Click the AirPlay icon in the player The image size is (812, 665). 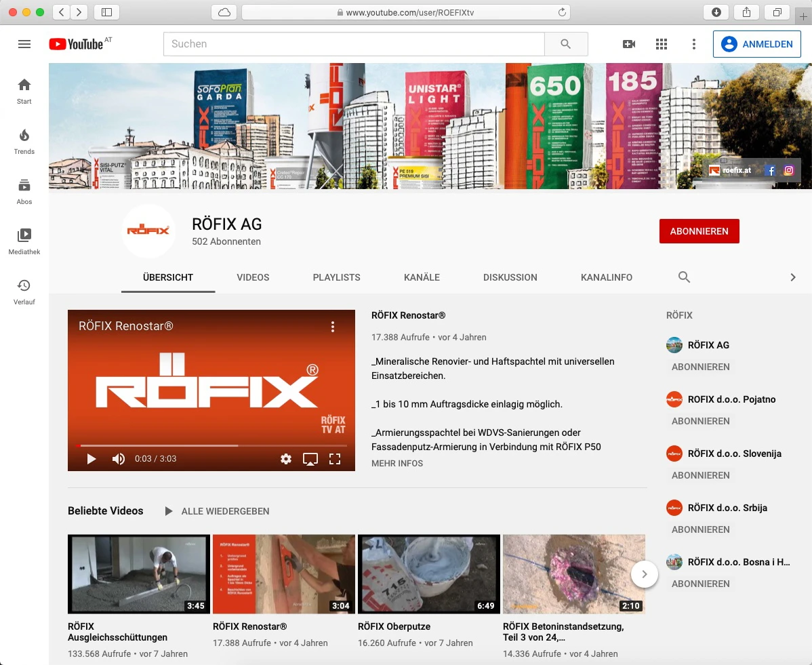click(x=310, y=459)
